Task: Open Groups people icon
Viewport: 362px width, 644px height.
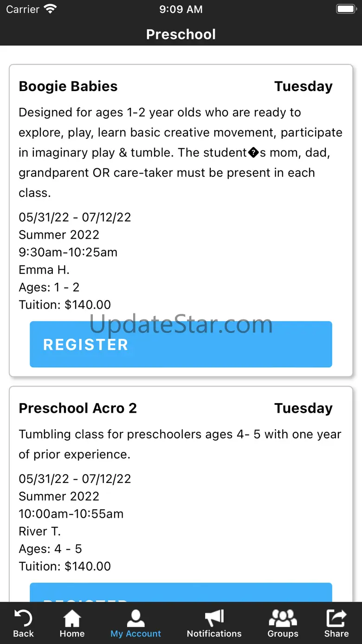Action: pos(283,618)
